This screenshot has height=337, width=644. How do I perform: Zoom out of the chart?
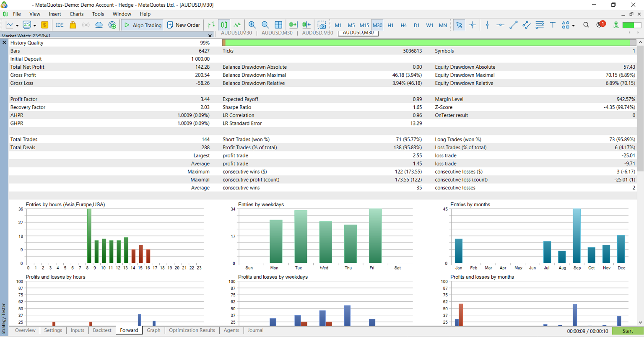point(265,25)
